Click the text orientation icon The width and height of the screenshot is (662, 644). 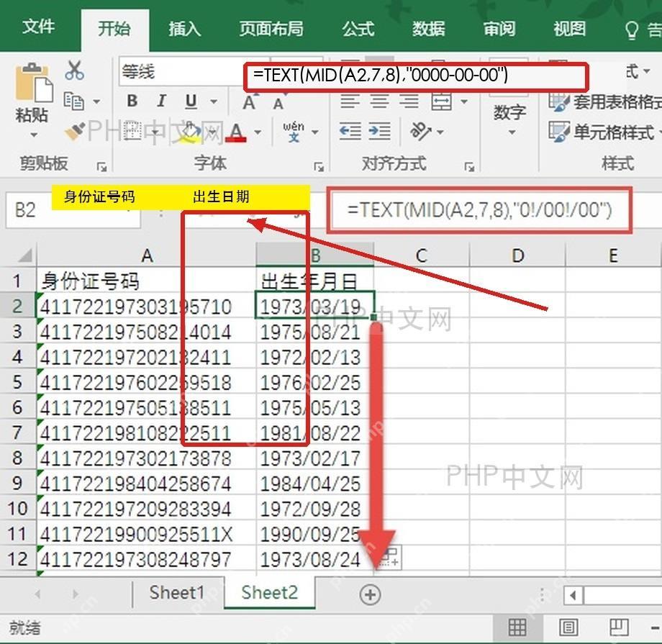pos(420,132)
